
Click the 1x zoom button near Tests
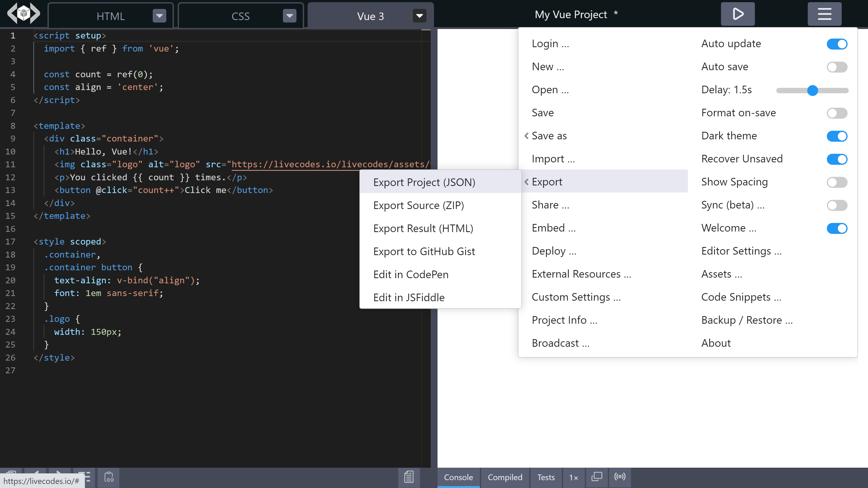point(573,477)
